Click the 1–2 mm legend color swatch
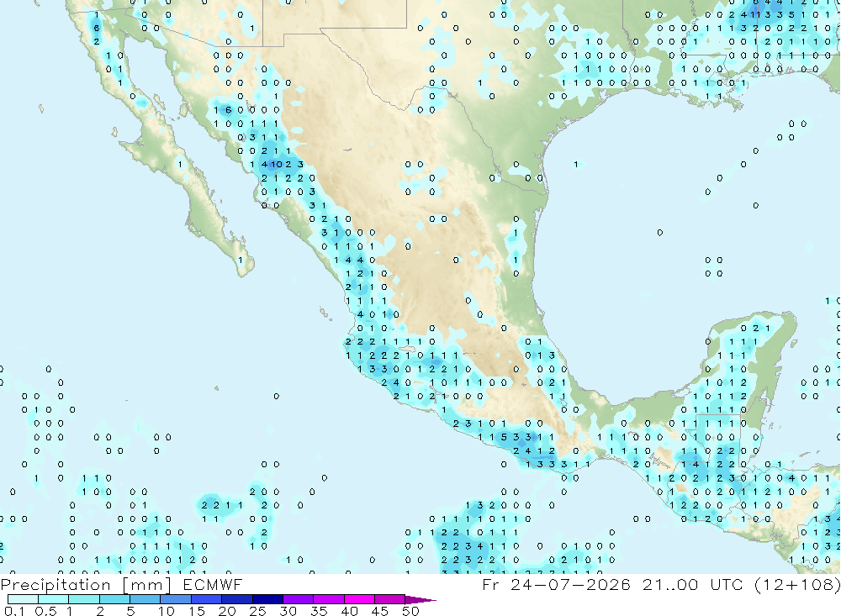 [84, 599]
